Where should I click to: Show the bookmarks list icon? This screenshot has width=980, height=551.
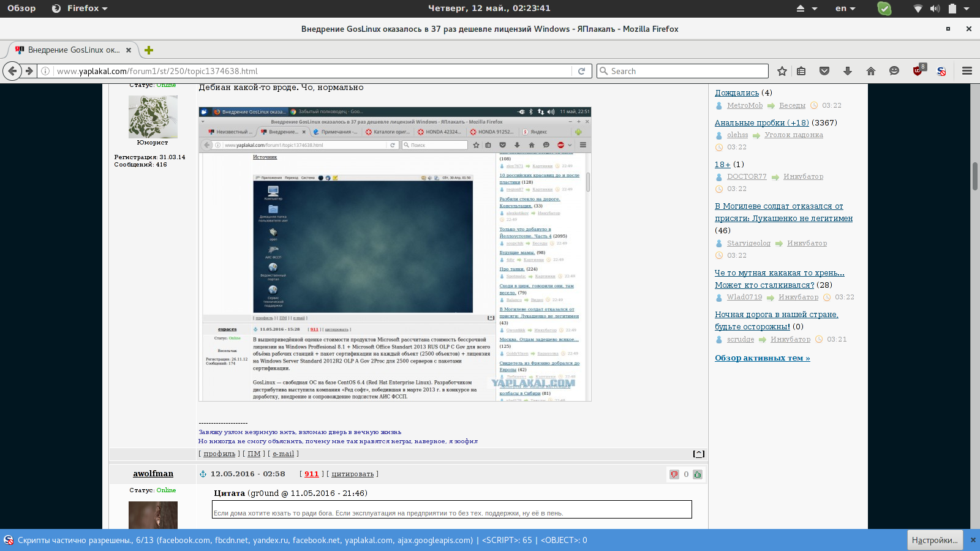pos(801,71)
